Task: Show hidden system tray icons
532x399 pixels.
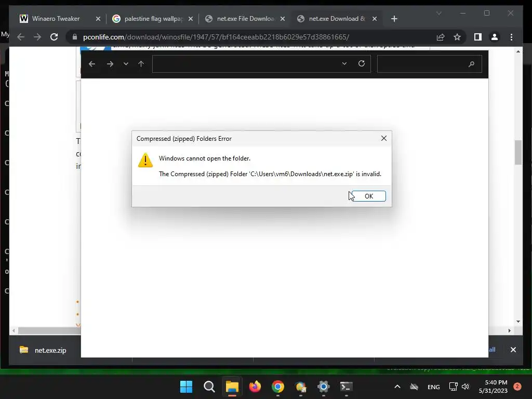Action: (x=397, y=387)
